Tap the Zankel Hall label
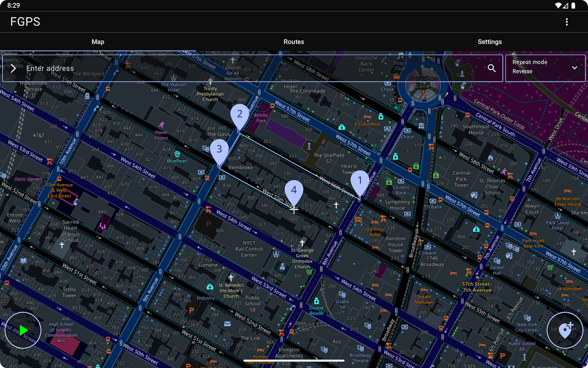The image size is (588, 368). pyautogui.click(x=497, y=270)
